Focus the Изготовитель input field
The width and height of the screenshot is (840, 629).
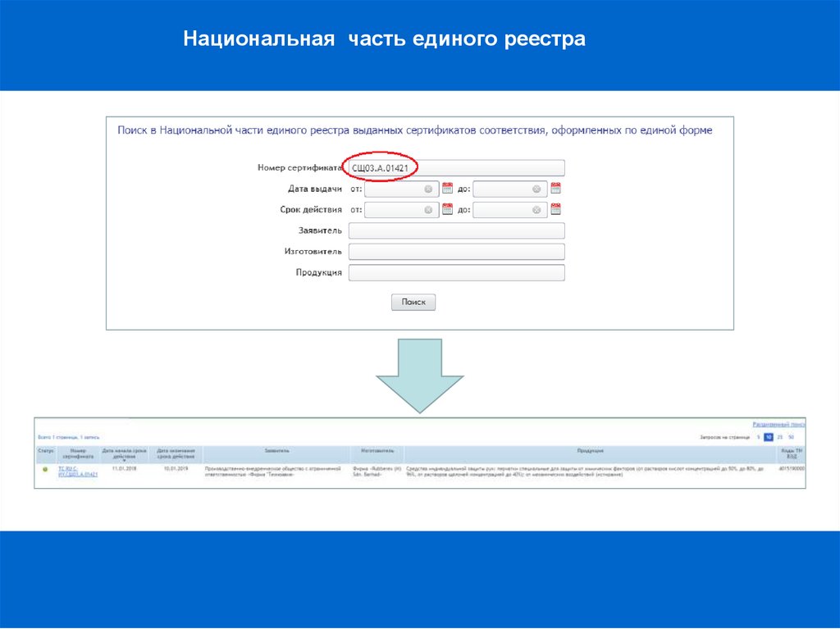[x=456, y=252]
